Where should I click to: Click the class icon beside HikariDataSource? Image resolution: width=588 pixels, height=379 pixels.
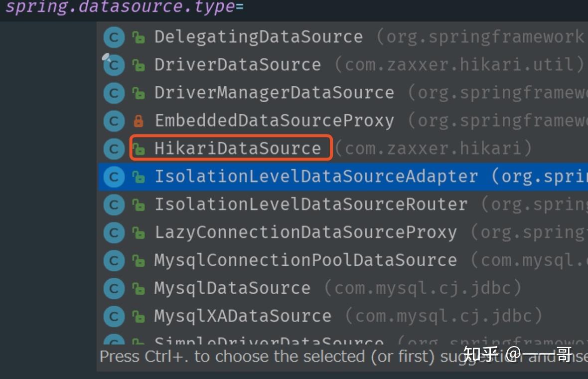click(x=113, y=148)
